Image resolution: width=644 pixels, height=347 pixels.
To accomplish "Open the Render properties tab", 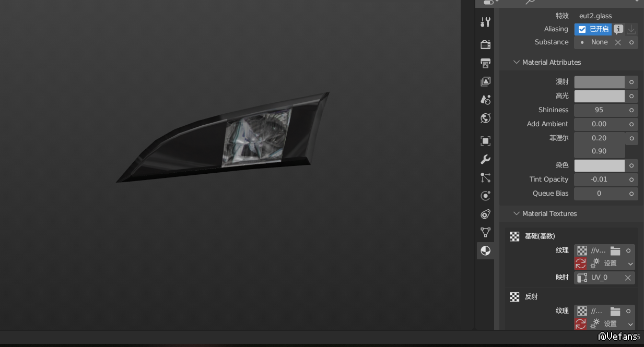I will click(485, 44).
